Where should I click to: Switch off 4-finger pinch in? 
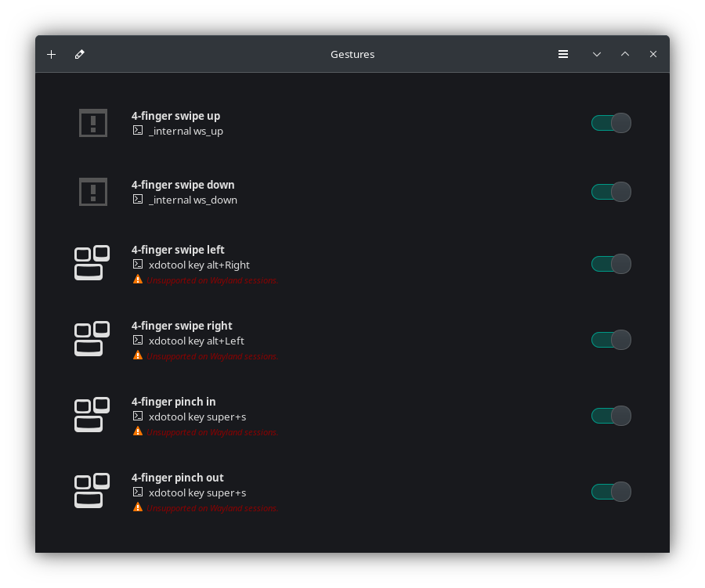pos(611,416)
